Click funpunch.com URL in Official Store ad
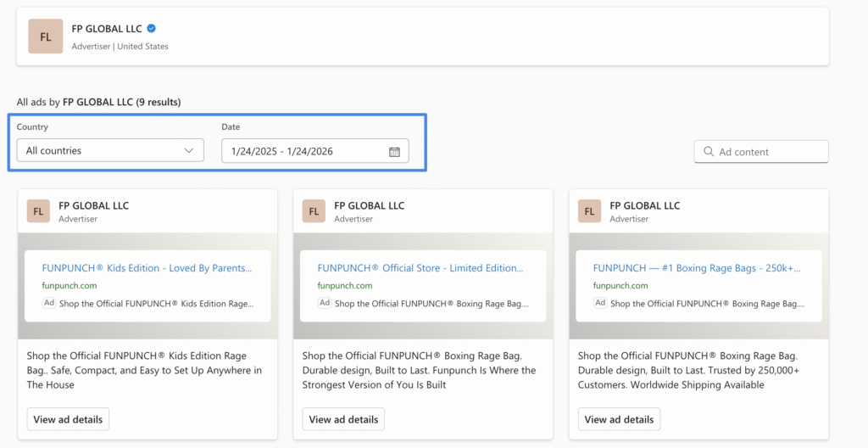The height and width of the screenshot is (448, 868). click(345, 286)
